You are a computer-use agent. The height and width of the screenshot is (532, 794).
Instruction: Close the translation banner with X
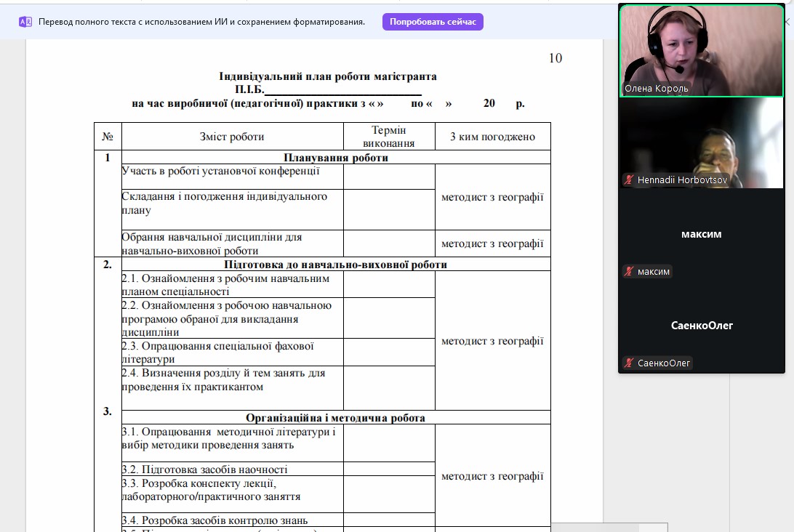[x=785, y=22]
